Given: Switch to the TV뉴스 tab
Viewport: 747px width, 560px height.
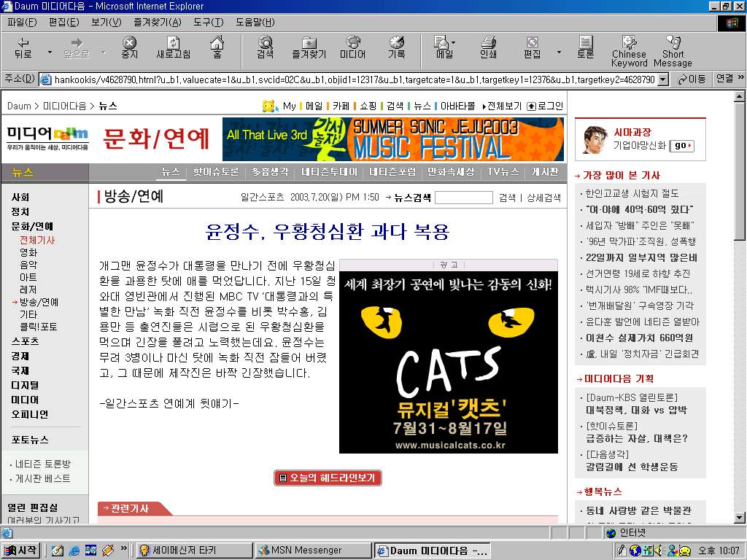Looking at the screenshot, I should click(503, 171).
